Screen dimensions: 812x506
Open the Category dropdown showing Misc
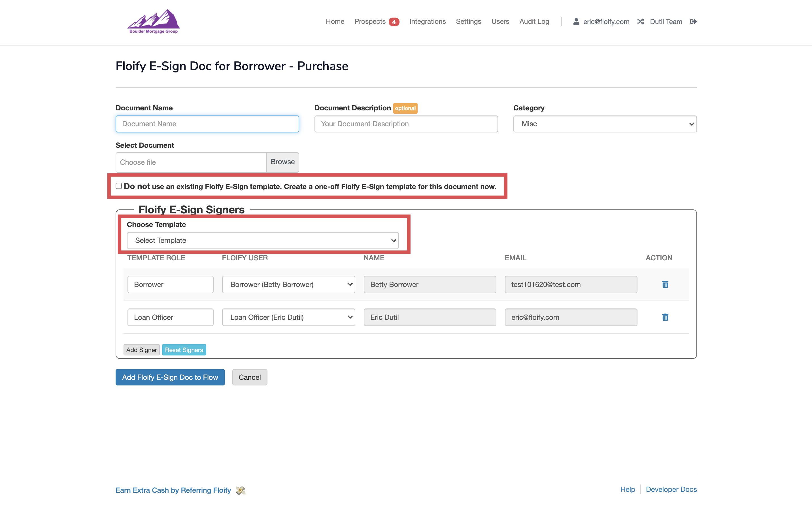(x=604, y=124)
